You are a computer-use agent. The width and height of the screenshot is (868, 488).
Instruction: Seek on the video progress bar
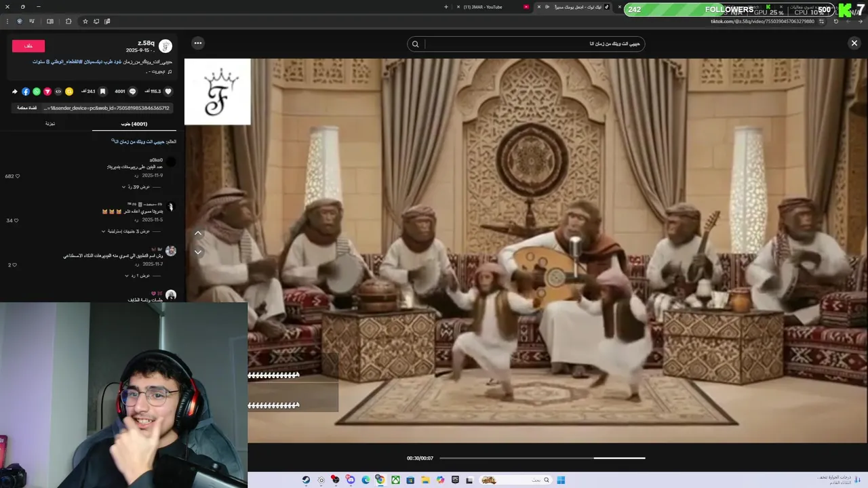542,458
